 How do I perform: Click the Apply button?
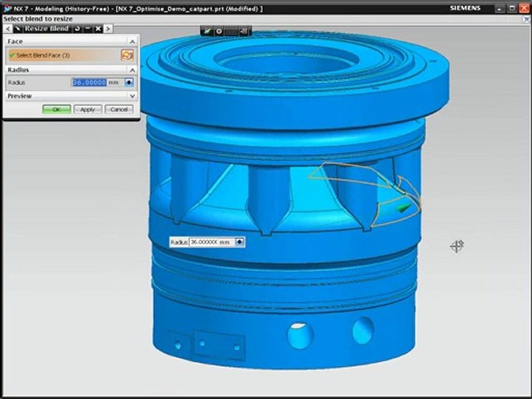88,109
